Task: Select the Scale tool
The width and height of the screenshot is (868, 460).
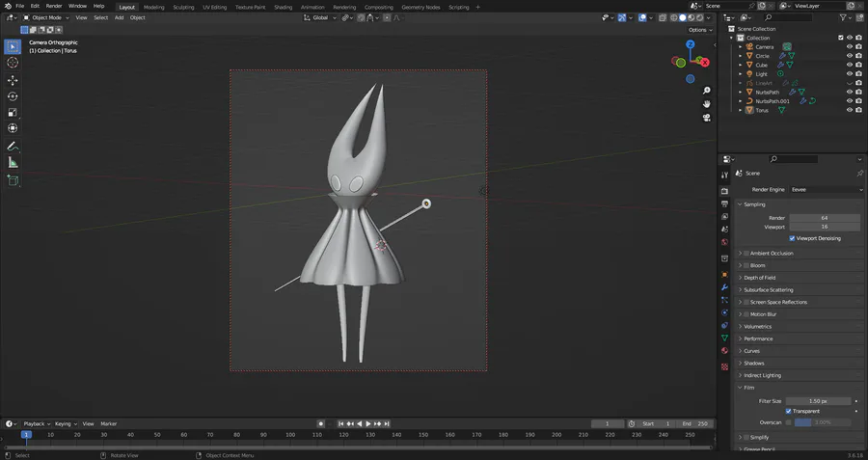Action: pyautogui.click(x=13, y=113)
